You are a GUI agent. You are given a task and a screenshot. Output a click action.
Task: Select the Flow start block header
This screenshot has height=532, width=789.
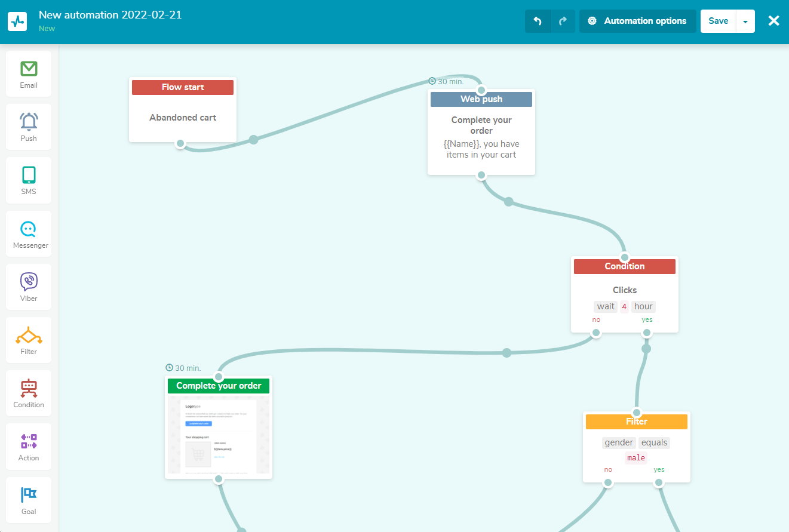[x=183, y=87]
